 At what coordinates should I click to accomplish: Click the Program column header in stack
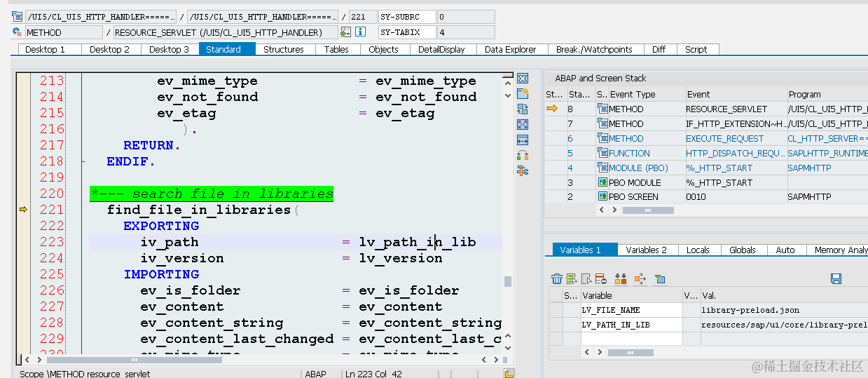point(827,94)
